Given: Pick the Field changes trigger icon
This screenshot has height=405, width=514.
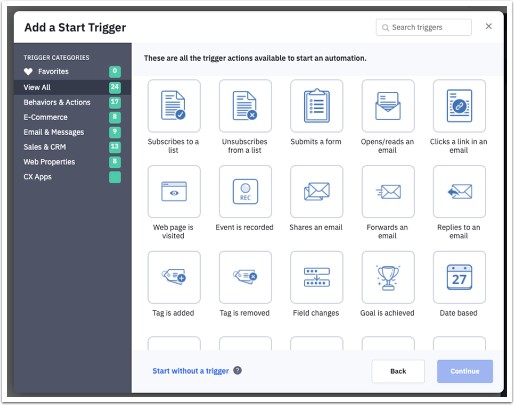Looking at the screenshot, I should coord(317,277).
